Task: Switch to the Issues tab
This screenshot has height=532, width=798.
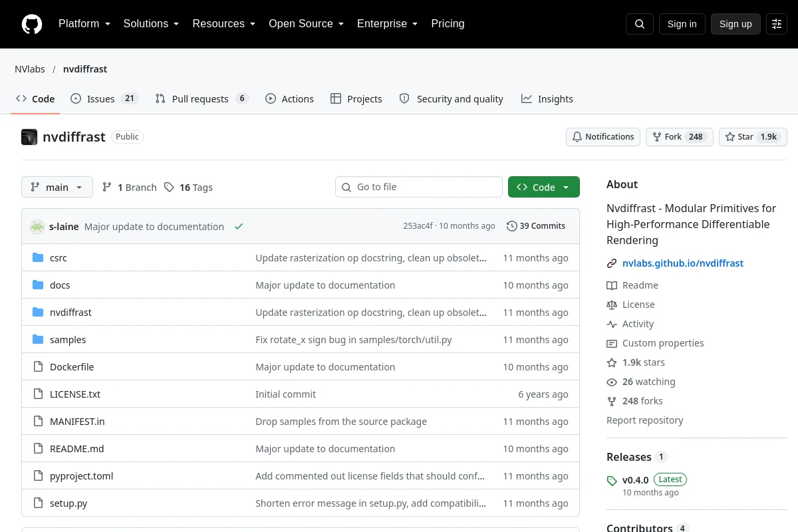Action: [104, 98]
